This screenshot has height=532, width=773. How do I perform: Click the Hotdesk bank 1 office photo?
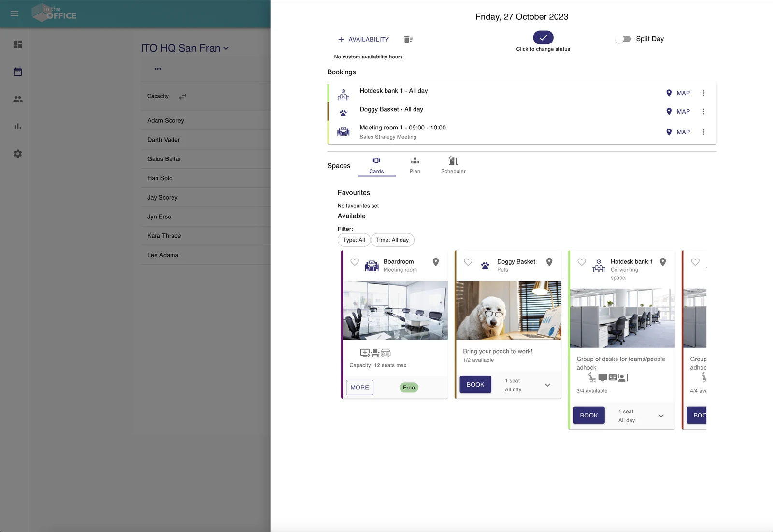[622, 318]
